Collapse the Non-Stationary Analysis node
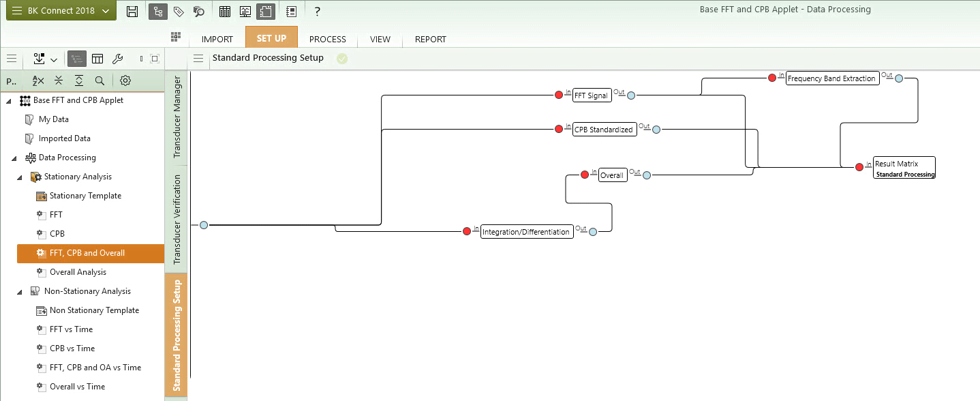 20,292
